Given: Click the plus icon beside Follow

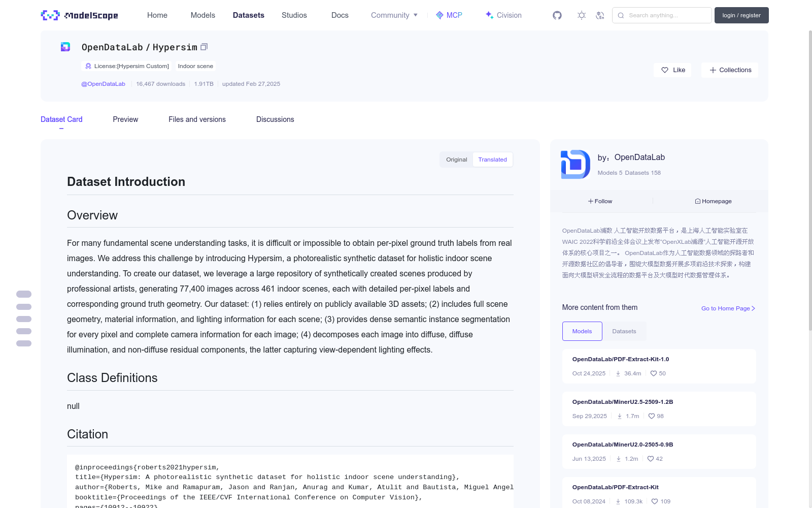Looking at the screenshot, I should coord(591,201).
